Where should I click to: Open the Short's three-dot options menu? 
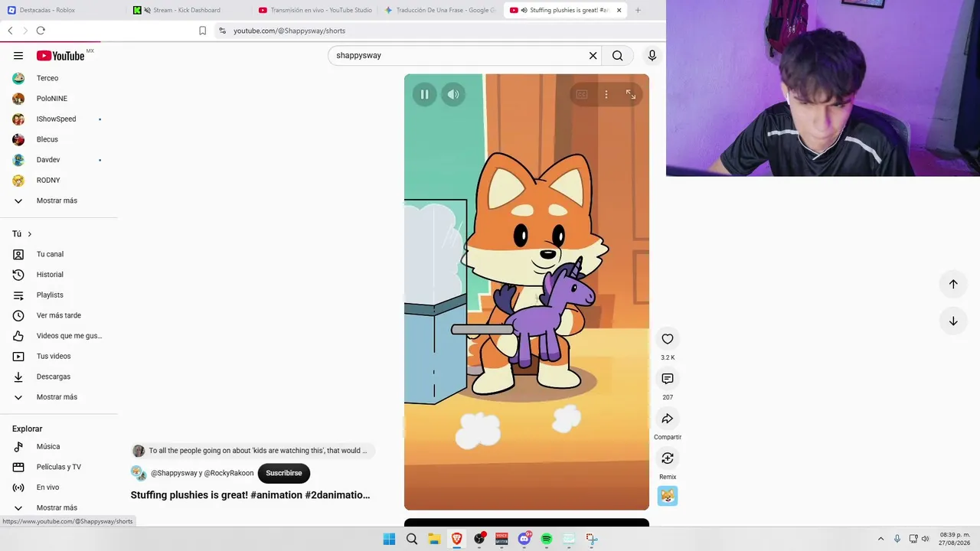pos(606,94)
